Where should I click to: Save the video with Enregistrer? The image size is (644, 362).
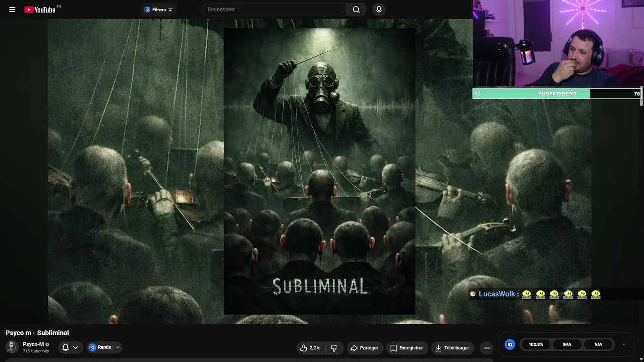coord(407,348)
